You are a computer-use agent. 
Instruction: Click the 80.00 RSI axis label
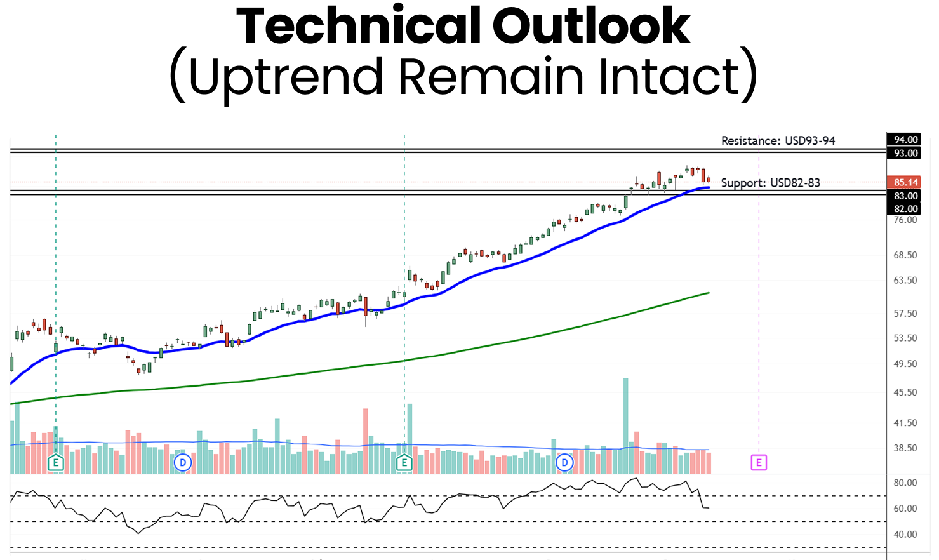click(905, 483)
